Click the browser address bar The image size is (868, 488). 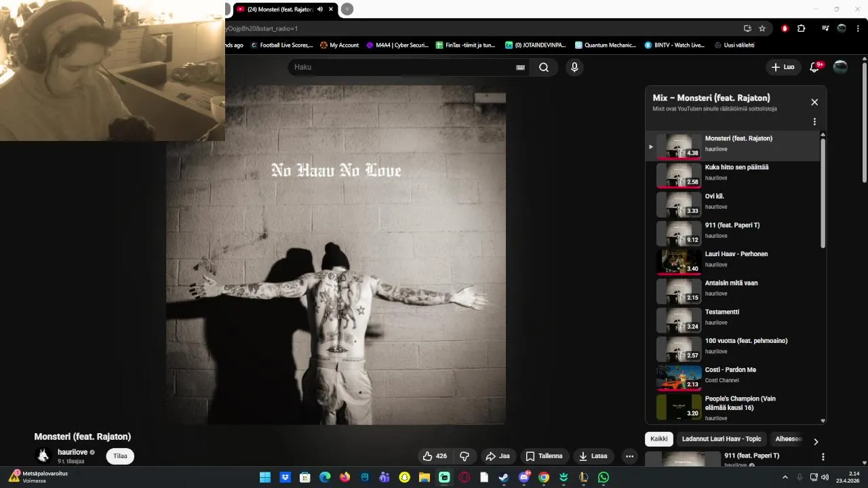click(481, 28)
